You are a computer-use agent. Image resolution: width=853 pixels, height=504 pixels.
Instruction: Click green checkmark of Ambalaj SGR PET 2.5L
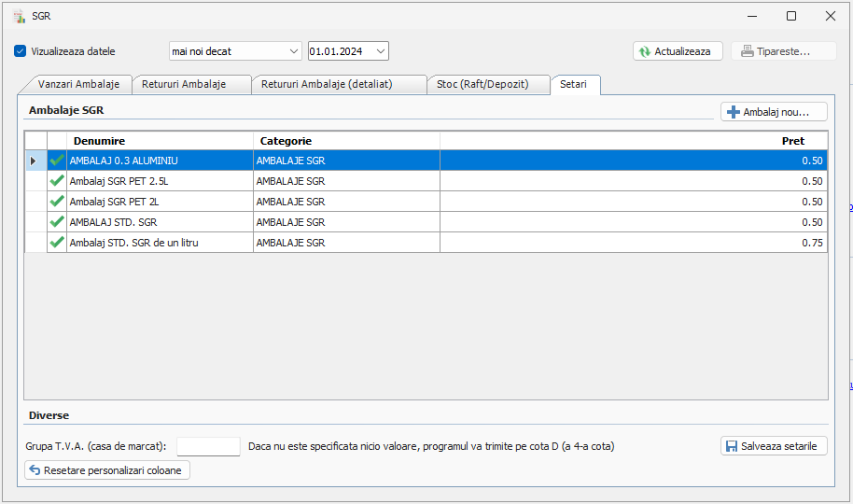[x=57, y=181]
